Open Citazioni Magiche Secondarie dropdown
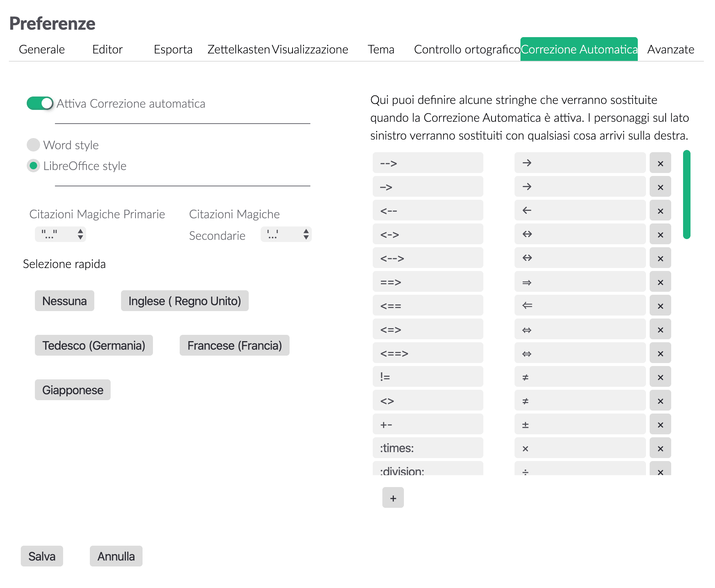This screenshot has width=715, height=588. coord(286,234)
